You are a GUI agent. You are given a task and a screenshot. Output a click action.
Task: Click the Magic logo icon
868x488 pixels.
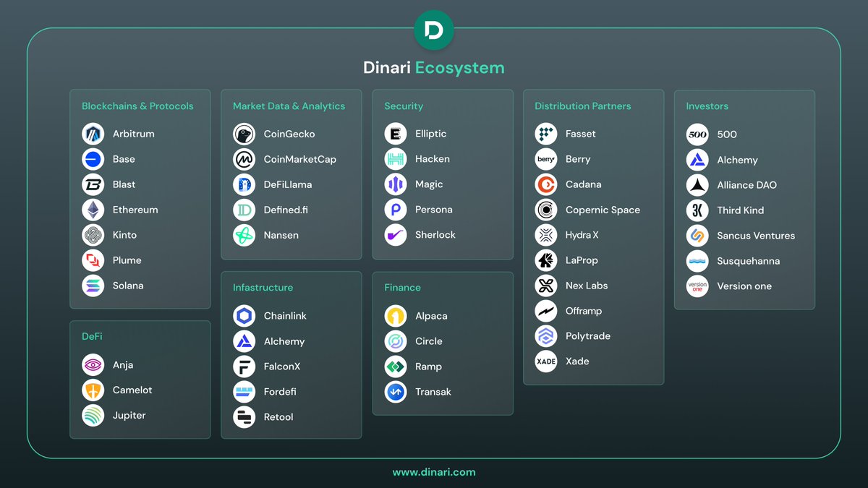[396, 184]
